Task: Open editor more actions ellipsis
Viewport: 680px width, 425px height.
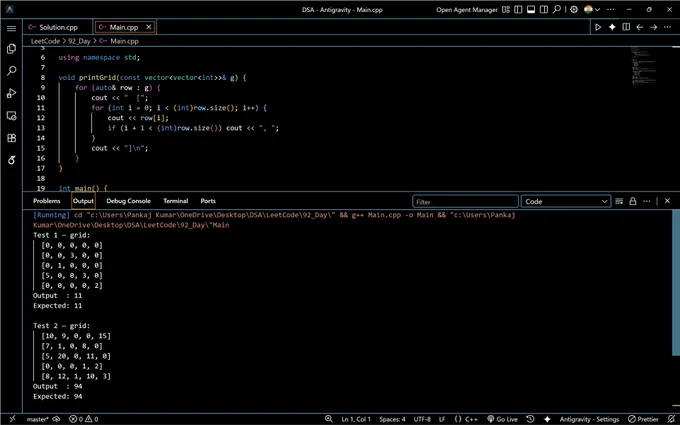Action: point(667,27)
